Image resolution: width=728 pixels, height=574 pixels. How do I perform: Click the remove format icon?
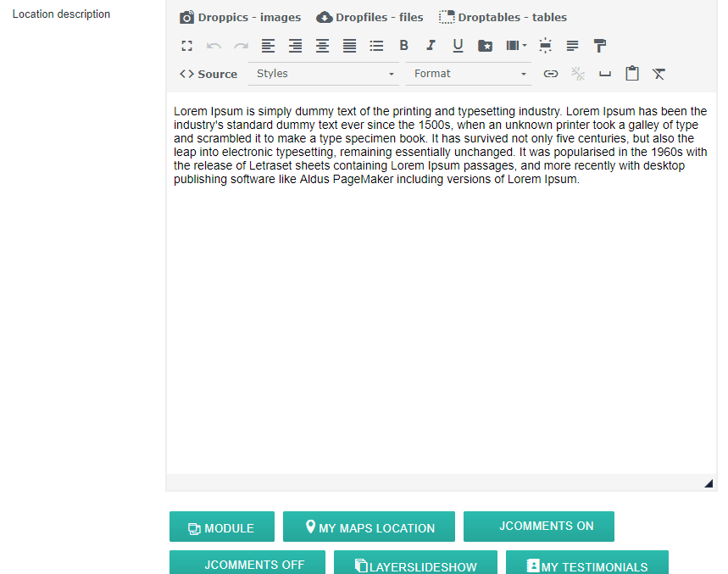tap(659, 74)
